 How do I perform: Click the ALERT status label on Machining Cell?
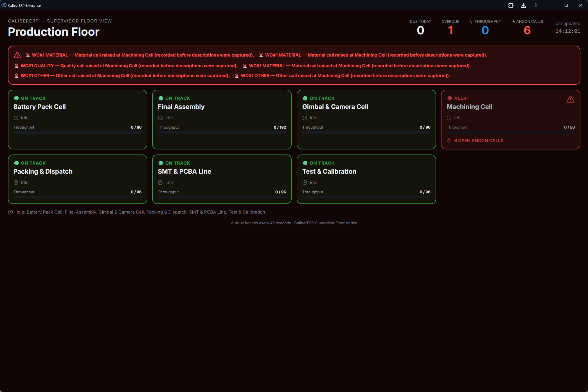click(462, 98)
